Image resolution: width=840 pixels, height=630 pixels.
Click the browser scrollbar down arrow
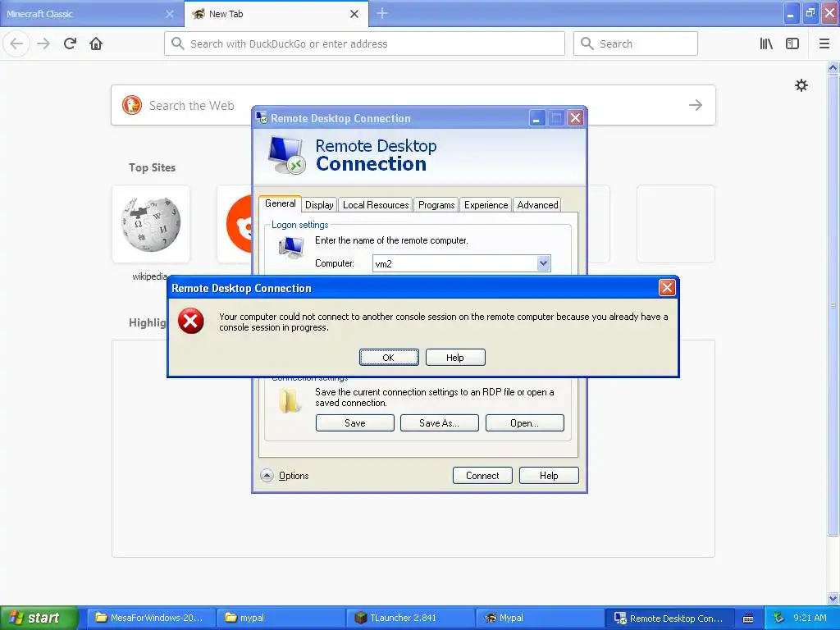tap(833, 598)
